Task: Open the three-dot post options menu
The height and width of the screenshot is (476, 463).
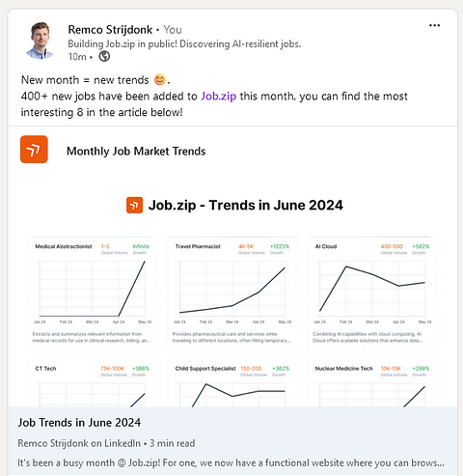Action: click(434, 25)
